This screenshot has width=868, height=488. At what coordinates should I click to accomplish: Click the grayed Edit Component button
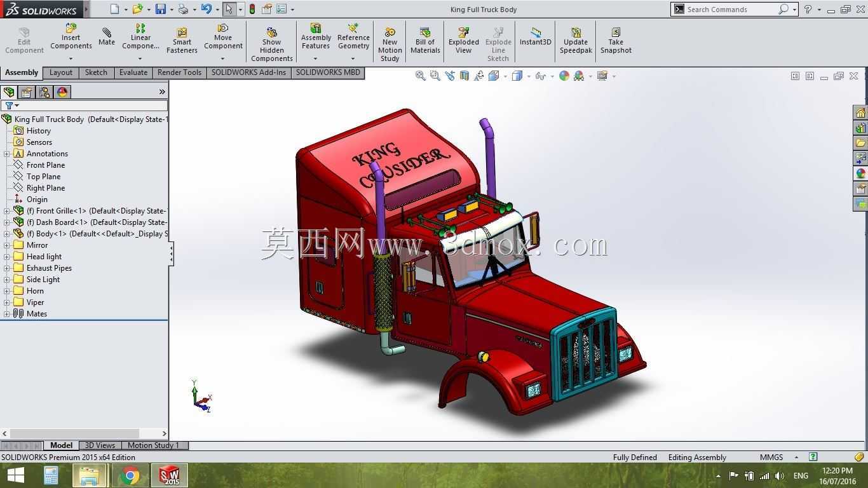pyautogui.click(x=24, y=41)
